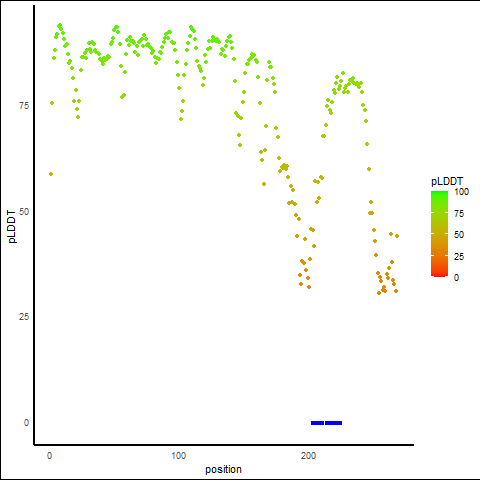The width and height of the screenshot is (480, 480).
Task: Click the x-axis tick label 0
Action: point(49,456)
